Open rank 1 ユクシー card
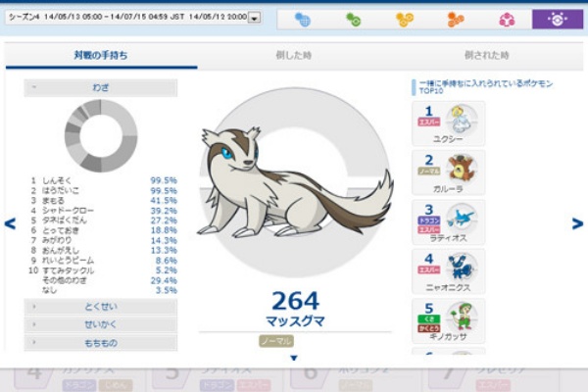The width and height of the screenshot is (588, 392). (449, 123)
